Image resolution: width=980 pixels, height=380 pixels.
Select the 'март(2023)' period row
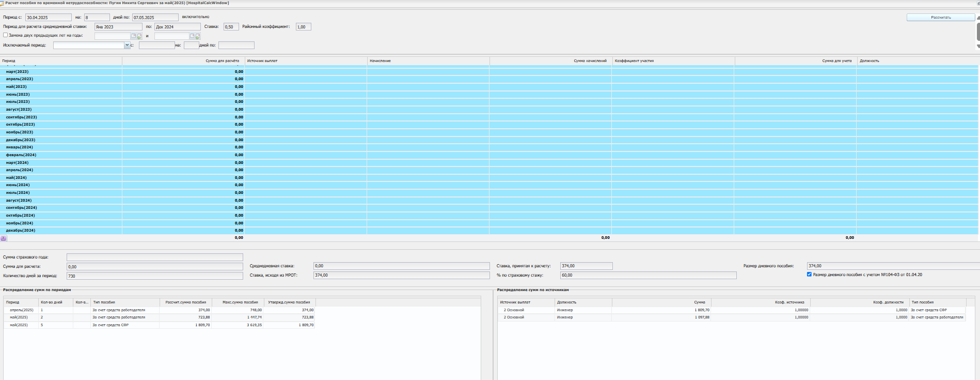click(489, 72)
